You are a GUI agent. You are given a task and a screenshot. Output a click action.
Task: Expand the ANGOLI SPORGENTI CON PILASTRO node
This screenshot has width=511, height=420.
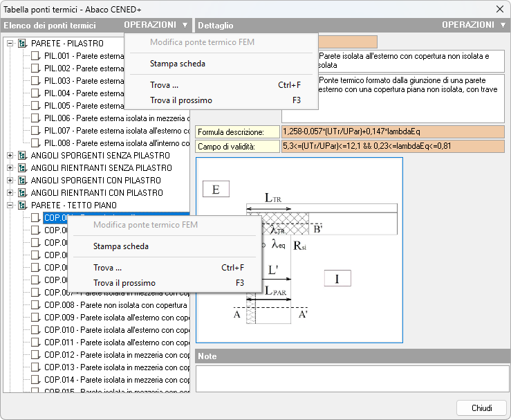10,181
